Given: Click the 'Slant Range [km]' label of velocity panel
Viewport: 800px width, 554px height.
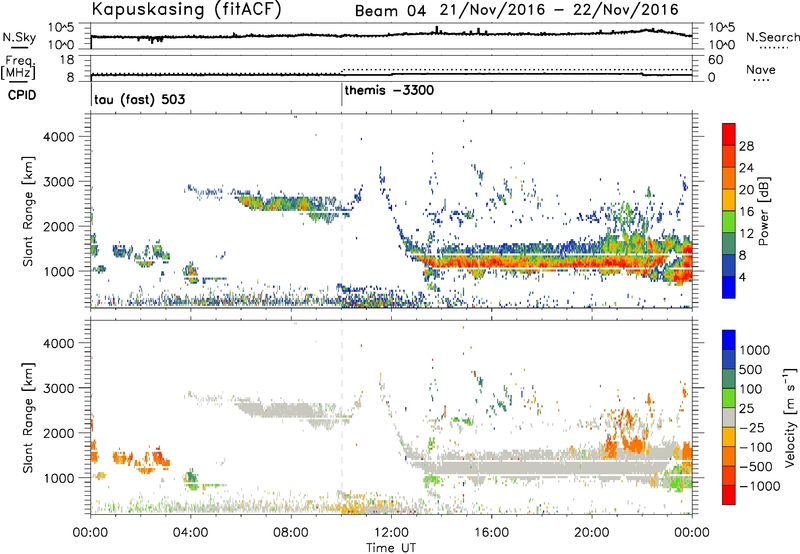Looking at the screenshot, I should (x=28, y=418).
